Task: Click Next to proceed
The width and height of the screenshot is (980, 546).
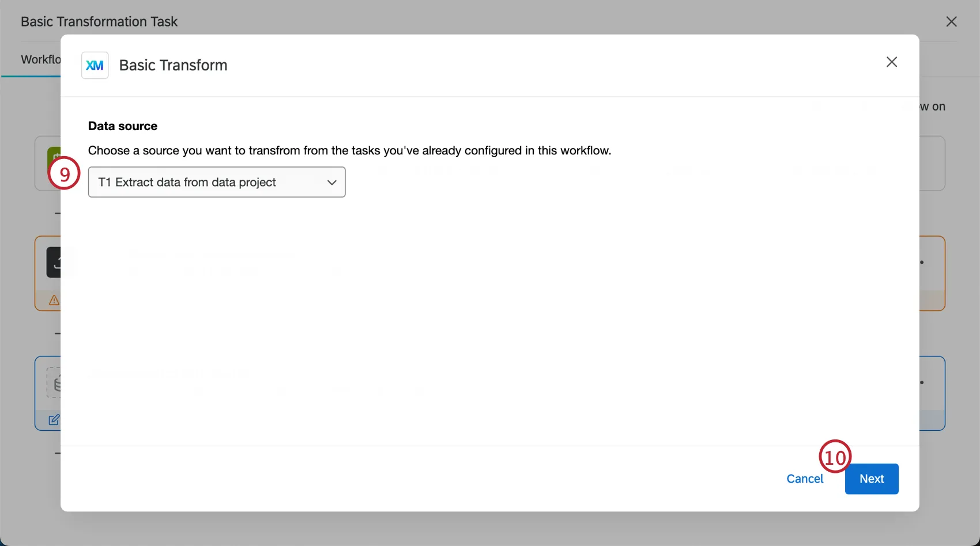Action: tap(871, 479)
